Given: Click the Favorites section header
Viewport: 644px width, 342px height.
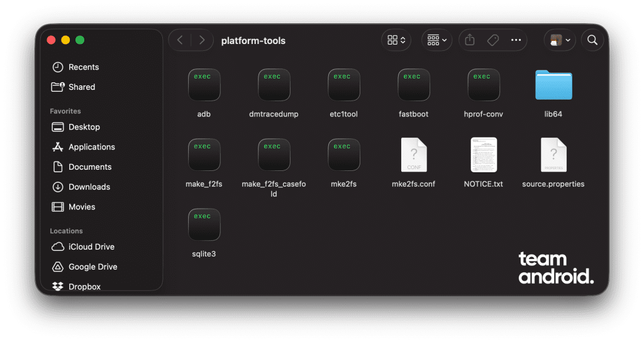Looking at the screenshot, I should coord(65,111).
